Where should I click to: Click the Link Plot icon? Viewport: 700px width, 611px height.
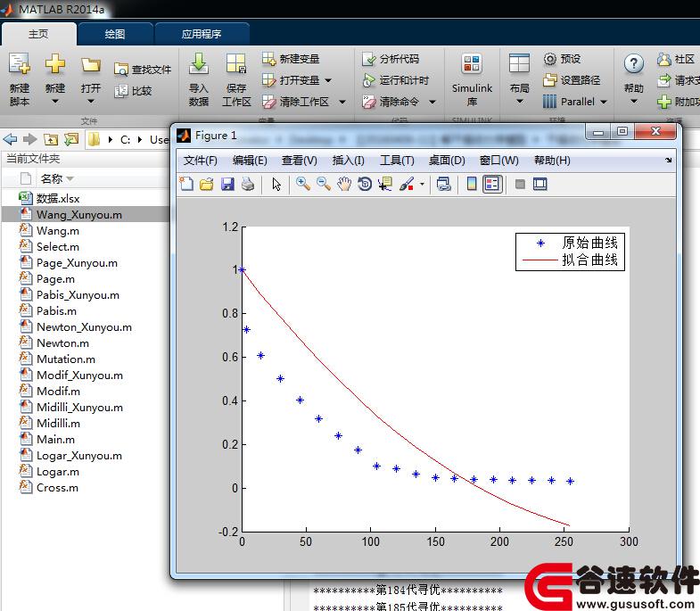coord(444,184)
